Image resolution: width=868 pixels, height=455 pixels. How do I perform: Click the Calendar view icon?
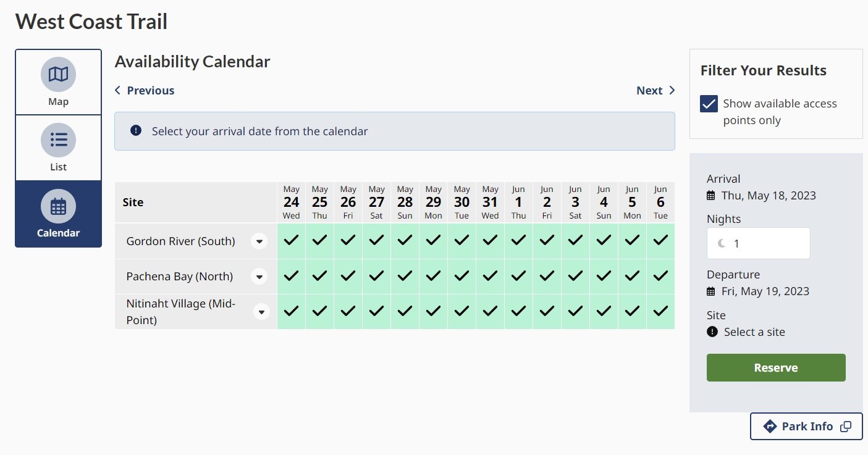[58, 205]
